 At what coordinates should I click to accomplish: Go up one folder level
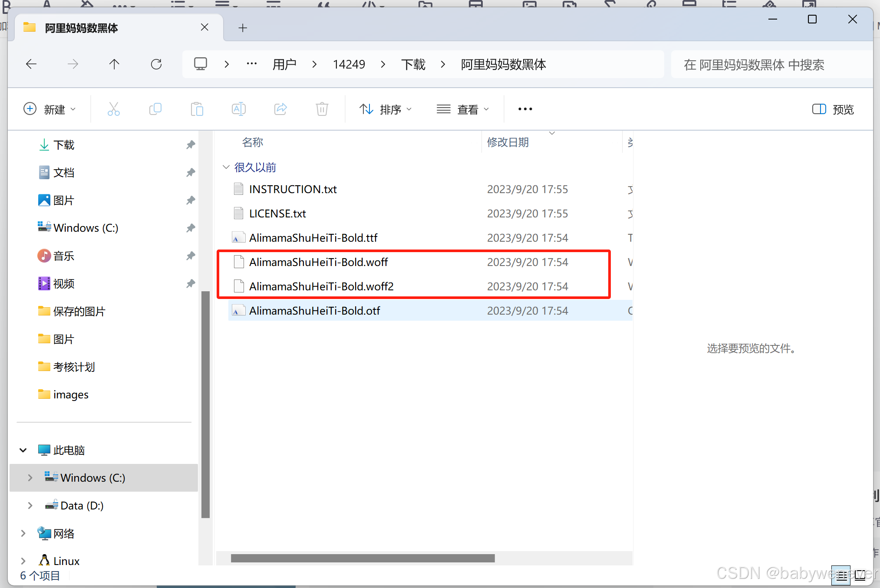pyautogui.click(x=114, y=64)
